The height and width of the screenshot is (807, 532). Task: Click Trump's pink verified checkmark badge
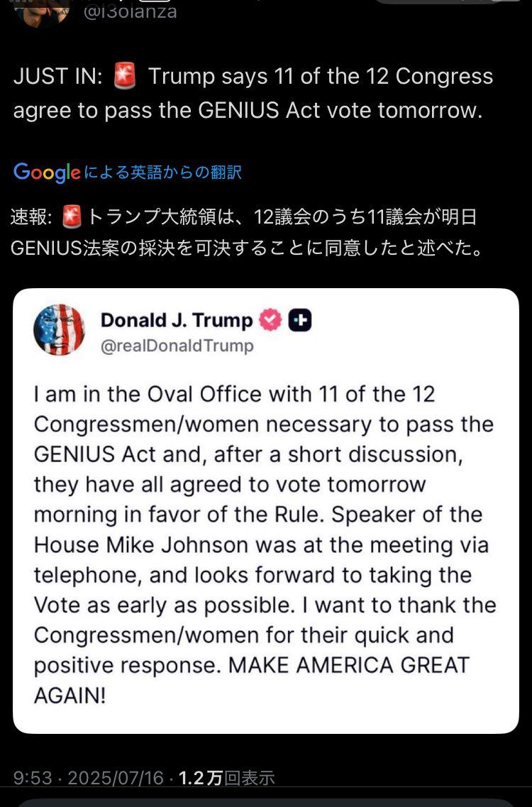[x=270, y=321]
